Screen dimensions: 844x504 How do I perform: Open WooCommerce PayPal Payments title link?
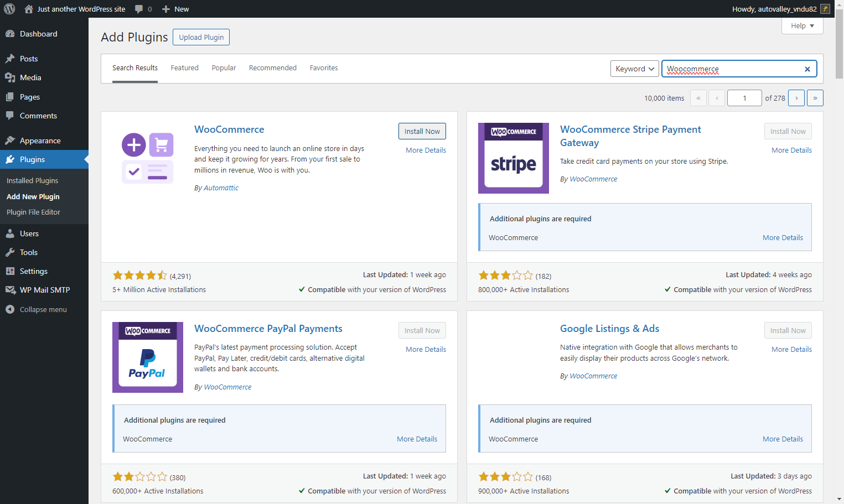(268, 329)
